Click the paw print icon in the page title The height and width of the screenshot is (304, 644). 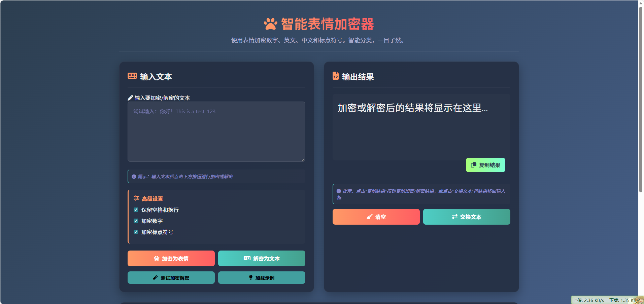(270, 24)
